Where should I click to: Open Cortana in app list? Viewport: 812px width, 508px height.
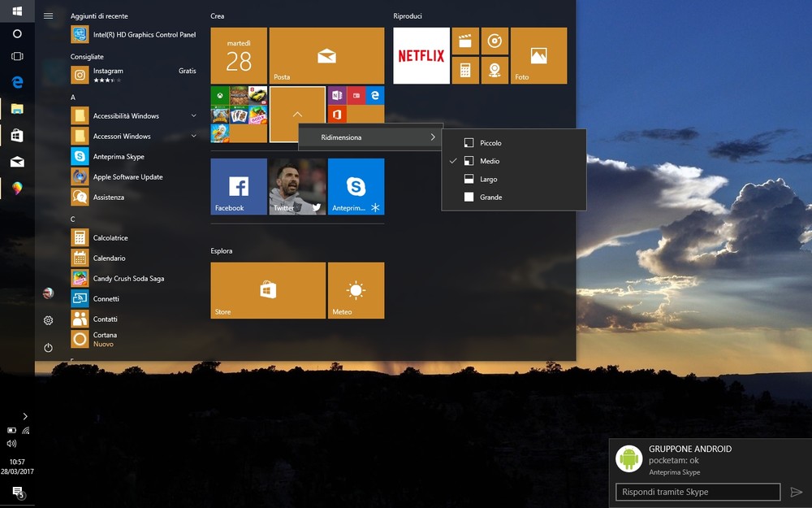pyautogui.click(x=134, y=339)
